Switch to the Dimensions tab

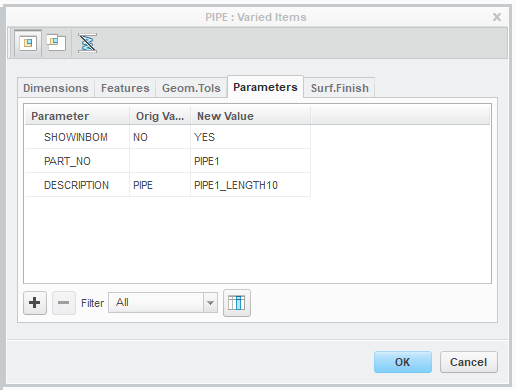click(56, 88)
